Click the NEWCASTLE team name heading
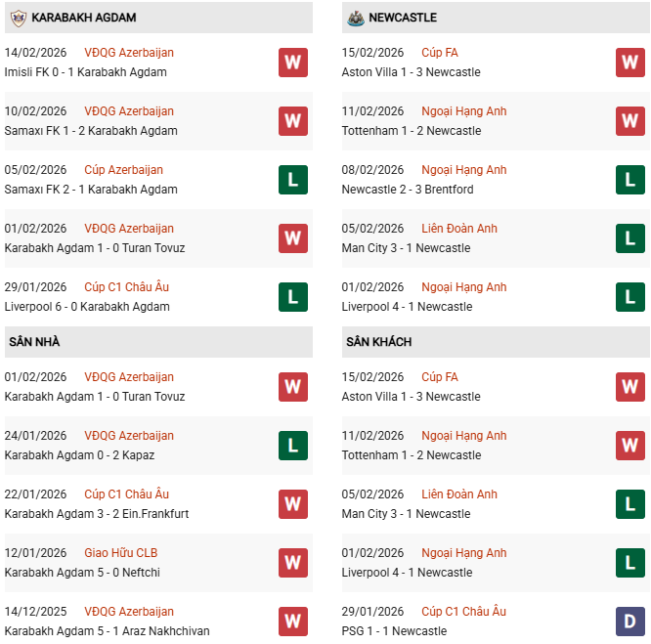Viewport: 651px width, 644px height. pos(404,18)
